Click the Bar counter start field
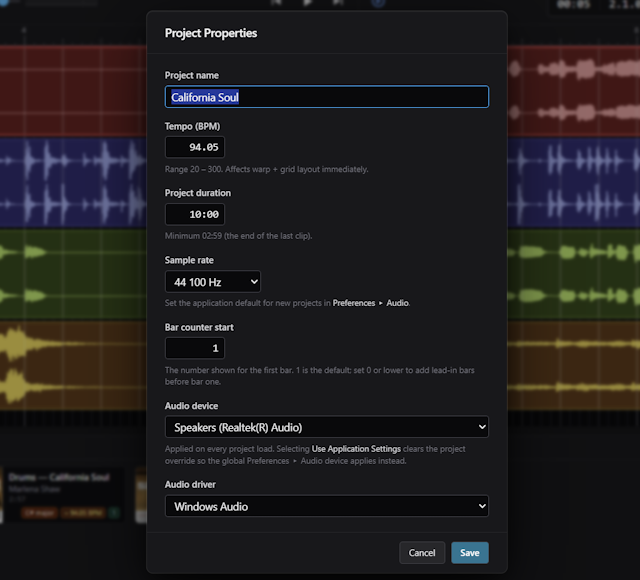Image resolution: width=640 pixels, height=580 pixels. tap(195, 348)
